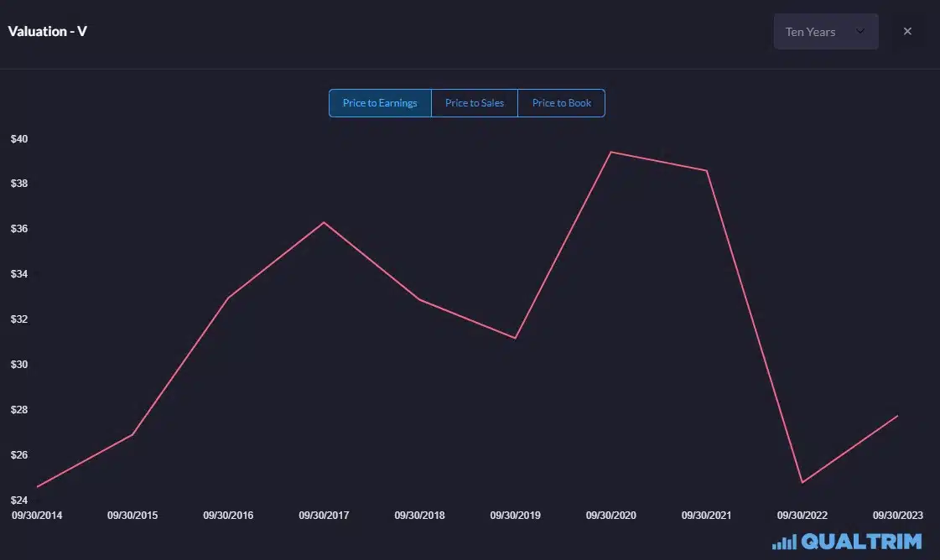Viewport: 940px width, 560px height.
Task: Click the line's data point at 09/30/2017
Action: coord(324,222)
